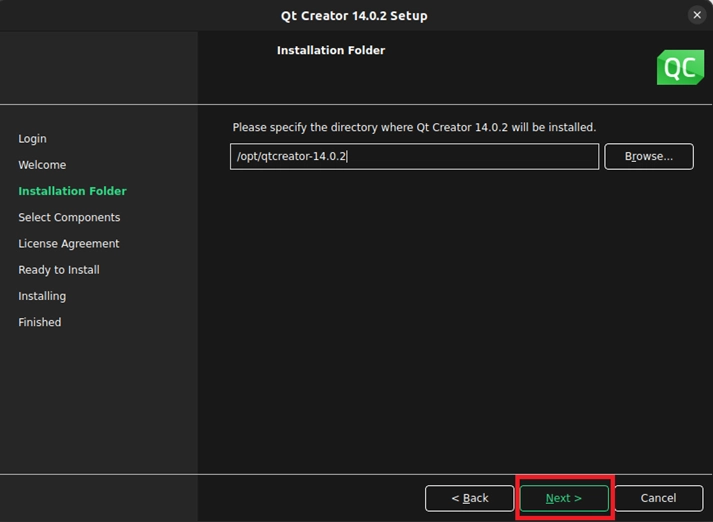
Task: Click the Login step in sidebar
Action: pos(32,139)
